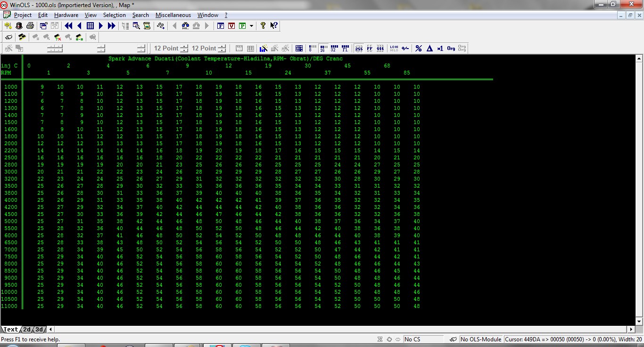The width and height of the screenshot is (644, 347).
Task: Open the Selection menu
Action: [115, 15]
